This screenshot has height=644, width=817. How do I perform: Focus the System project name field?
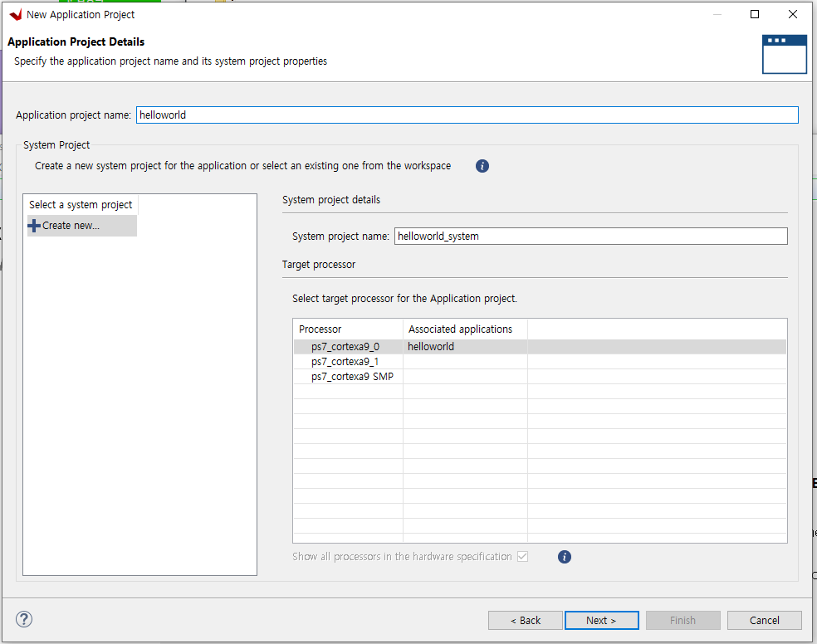click(x=591, y=237)
